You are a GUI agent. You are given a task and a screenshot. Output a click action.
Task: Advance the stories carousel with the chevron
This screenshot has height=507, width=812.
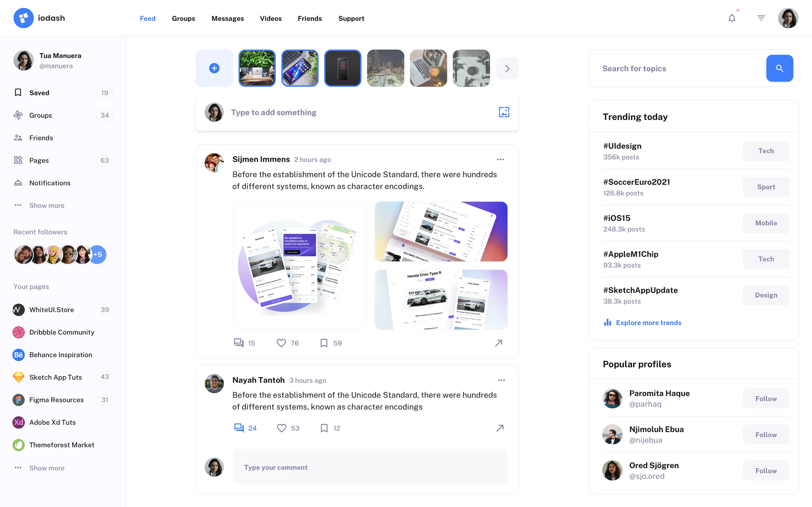pyautogui.click(x=507, y=68)
